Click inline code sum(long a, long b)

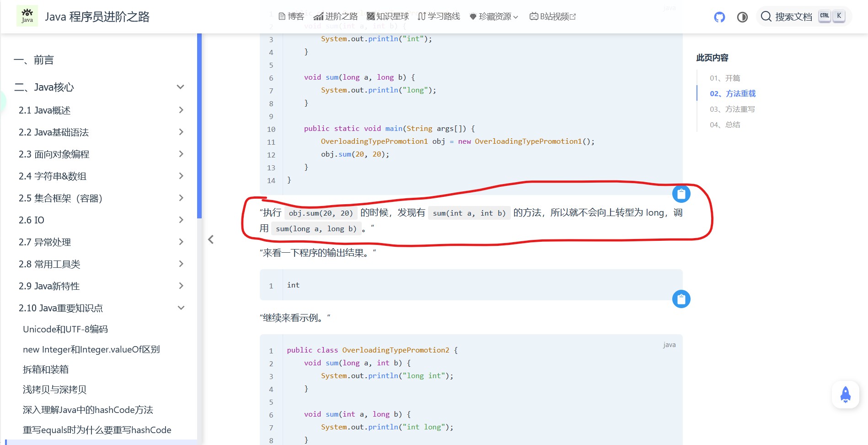(x=316, y=228)
